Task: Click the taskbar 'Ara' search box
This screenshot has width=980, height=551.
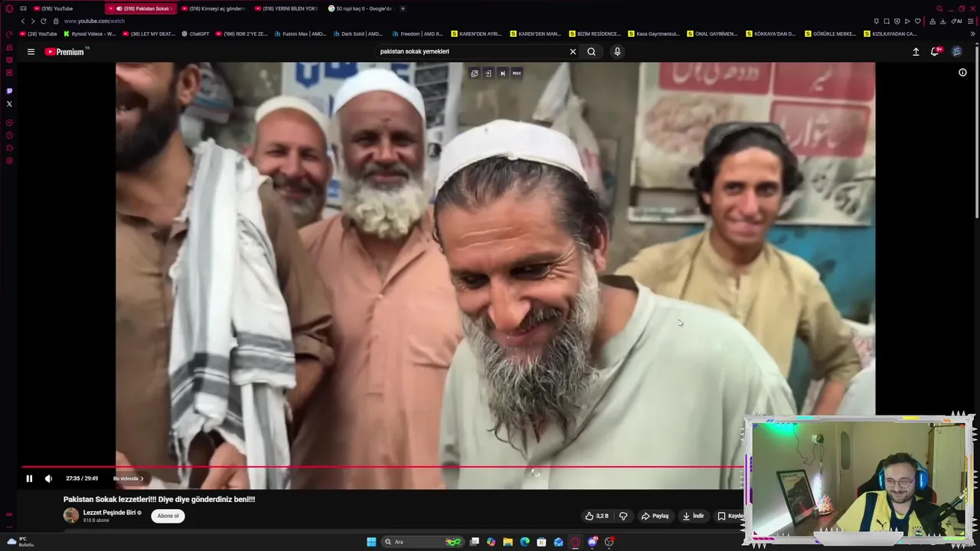Action: click(423, 542)
